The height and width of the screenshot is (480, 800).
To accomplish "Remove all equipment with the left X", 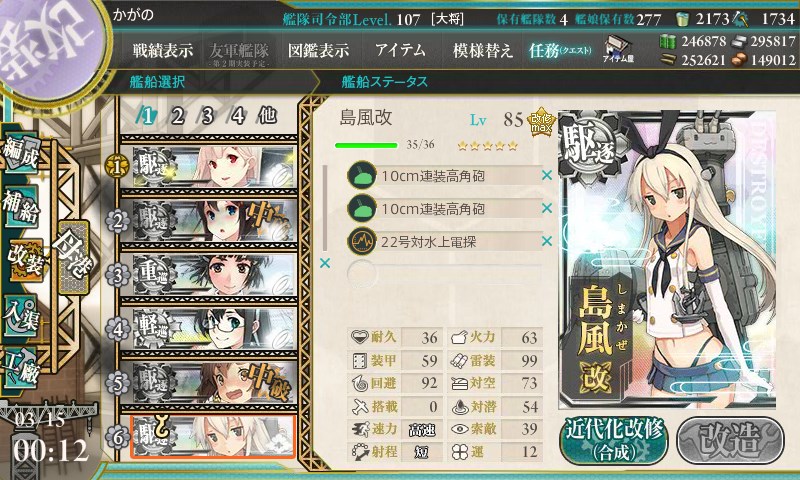I will click(324, 263).
